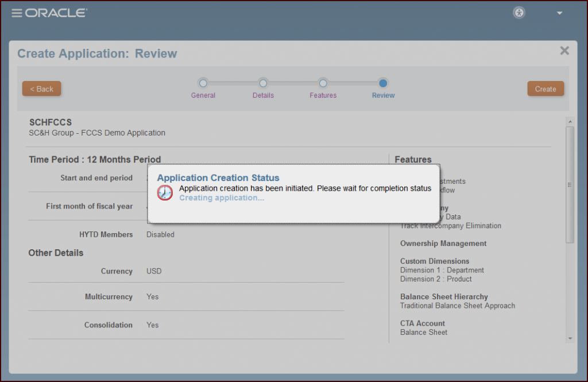Click the Time Period : 12 Months Period heading
This screenshot has width=588, height=382.
point(95,160)
